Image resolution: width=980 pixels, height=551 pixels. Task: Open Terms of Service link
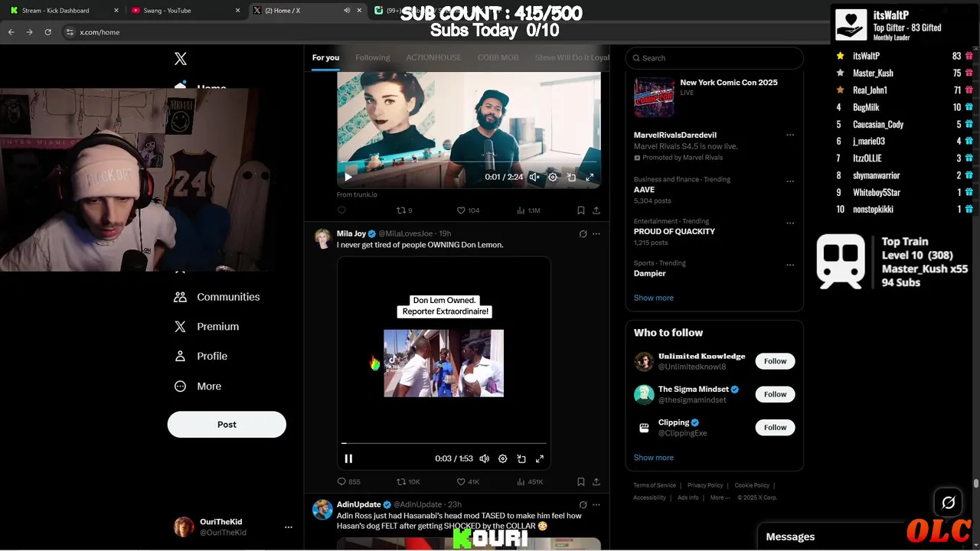tap(655, 485)
